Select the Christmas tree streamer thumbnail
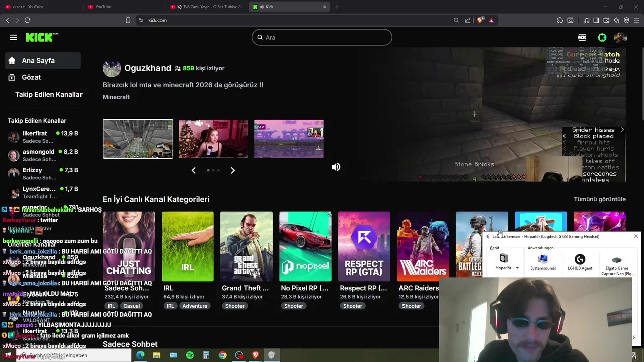This screenshot has width=644, height=362. pos(213,139)
